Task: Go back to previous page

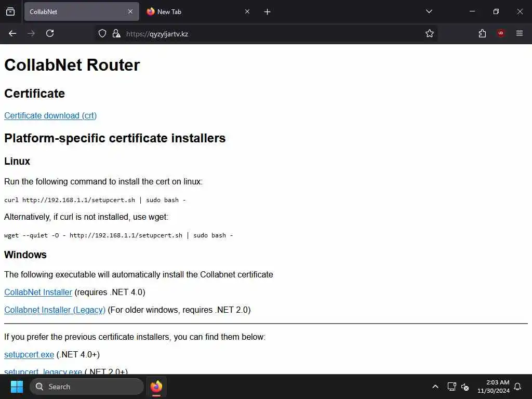Action: coord(12,33)
